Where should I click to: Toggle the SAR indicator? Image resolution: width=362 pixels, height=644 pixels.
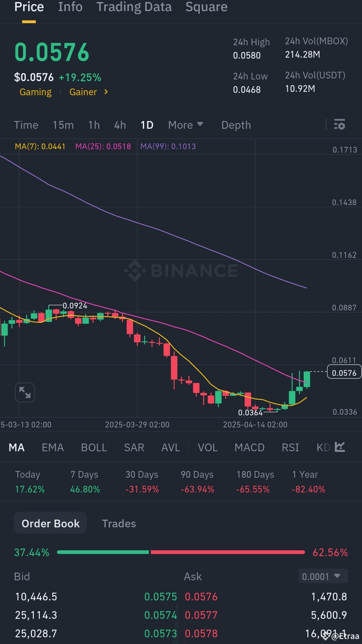pos(134,448)
